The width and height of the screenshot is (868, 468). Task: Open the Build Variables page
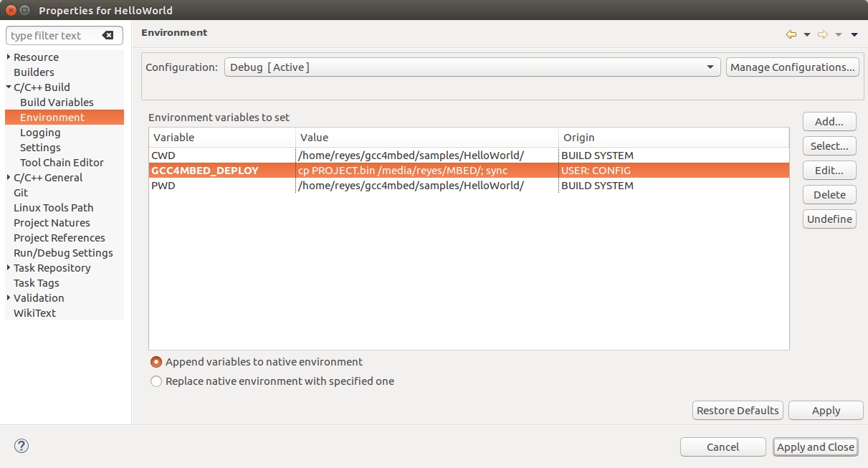tap(57, 102)
